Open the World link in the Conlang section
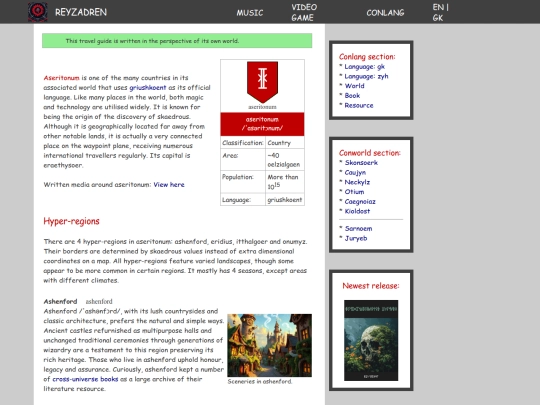Image resolution: width=540 pixels, height=405 pixels. tap(354, 86)
